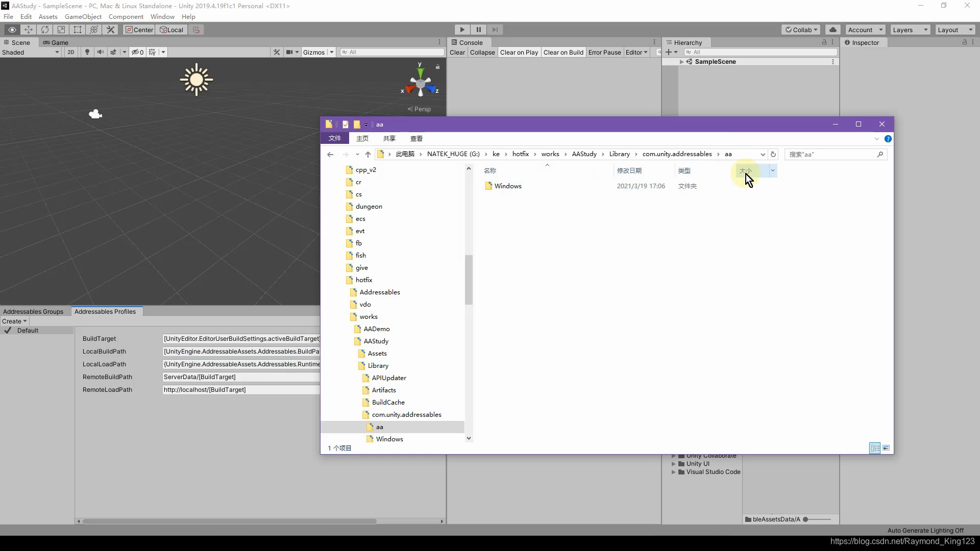This screenshot has height=551, width=980.
Task: Open the Account dropdown
Action: pyautogui.click(x=865, y=30)
